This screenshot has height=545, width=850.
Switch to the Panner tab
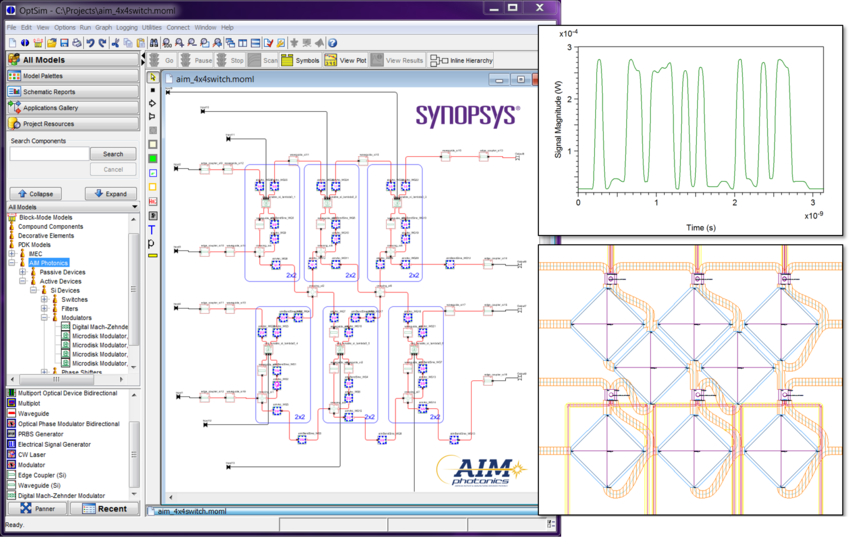pyautogui.click(x=37, y=509)
